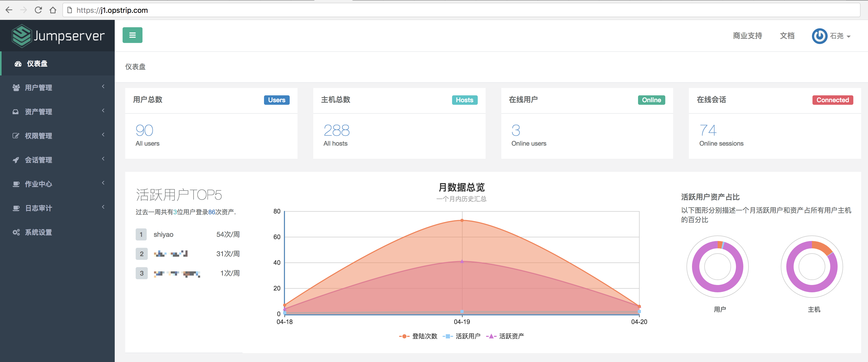Select the 用户 donut chart

[718, 267]
